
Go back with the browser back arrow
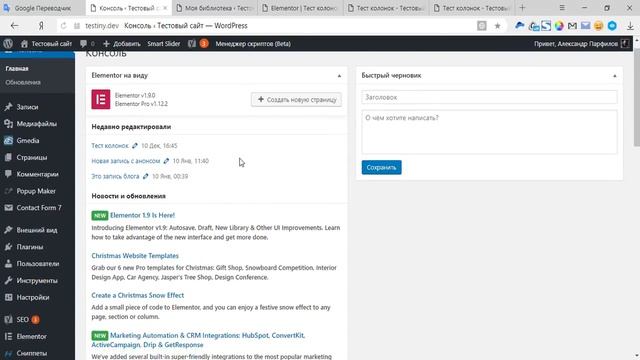coord(15,26)
